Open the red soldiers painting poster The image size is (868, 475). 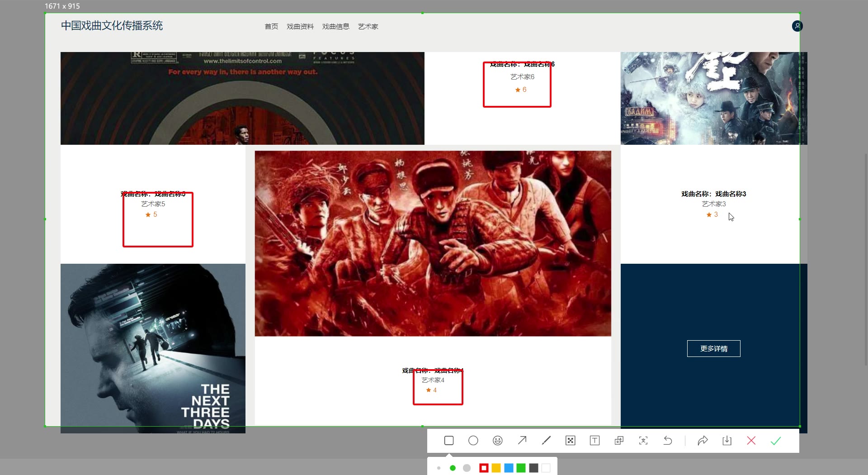pos(433,243)
